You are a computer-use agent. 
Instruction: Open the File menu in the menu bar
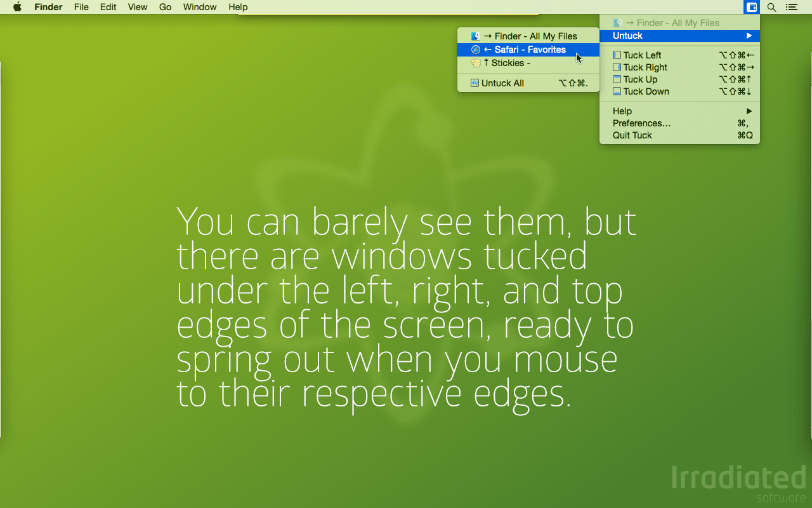pos(81,7)
